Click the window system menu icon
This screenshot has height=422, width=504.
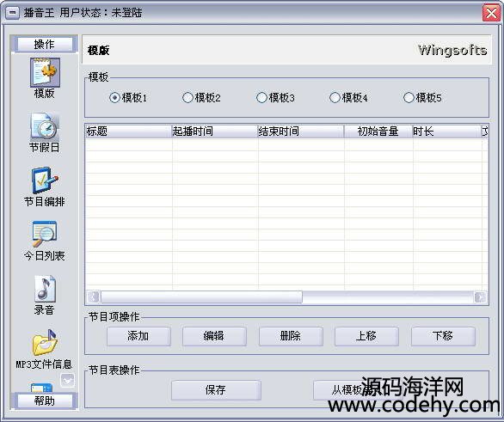coord(13,13)
